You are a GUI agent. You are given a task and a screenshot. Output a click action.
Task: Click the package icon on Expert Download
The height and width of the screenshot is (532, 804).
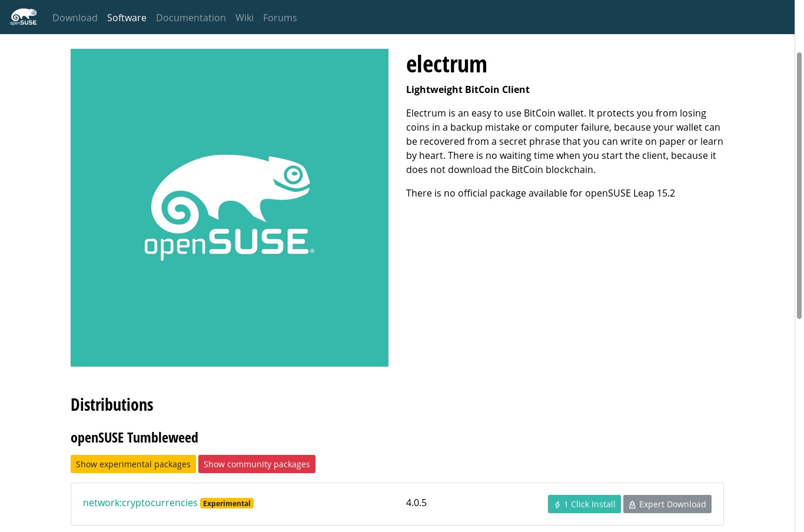(632, 505)
